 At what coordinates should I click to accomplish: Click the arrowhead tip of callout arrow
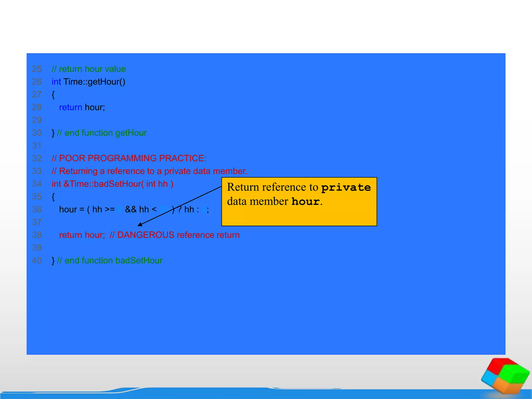[138, 225]
